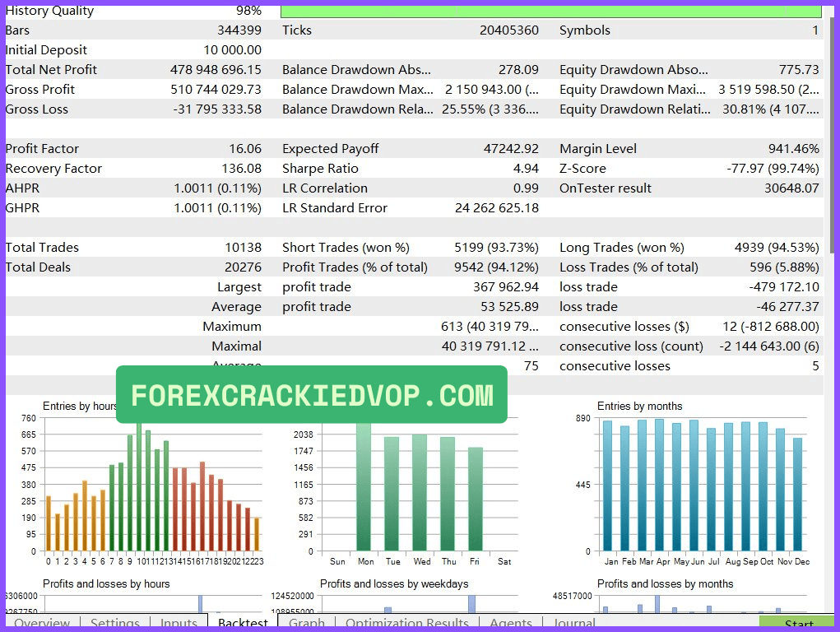Select the Backtest tab
840x632 pixels.
click(x=243, y=622)
